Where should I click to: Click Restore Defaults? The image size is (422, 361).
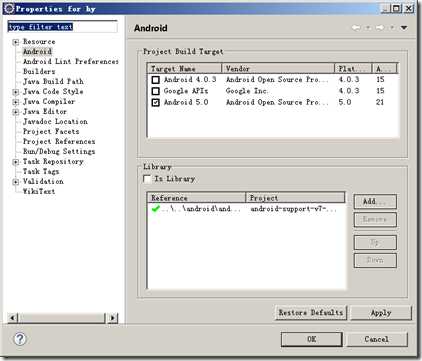[311, 313]
